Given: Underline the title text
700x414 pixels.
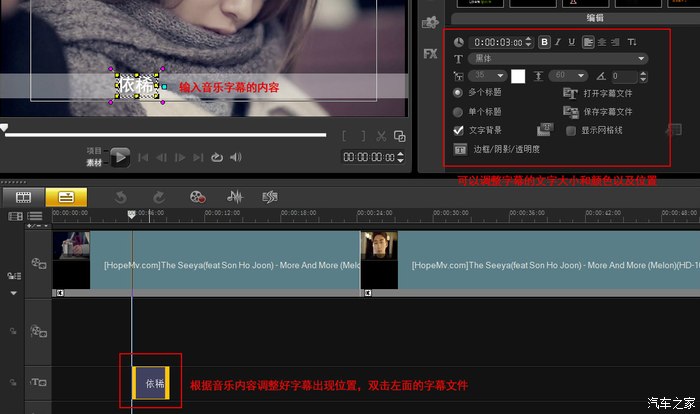Looking at the screenshot, I should tap(572, 42).
